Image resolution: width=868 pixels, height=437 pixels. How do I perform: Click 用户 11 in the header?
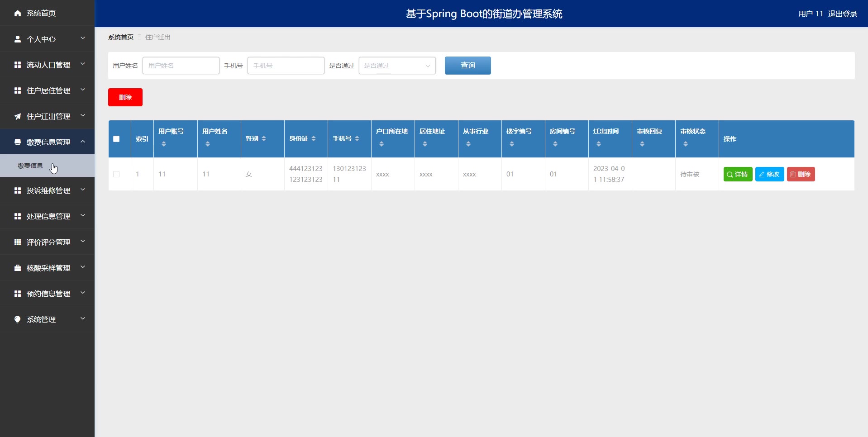pos(811,14)
